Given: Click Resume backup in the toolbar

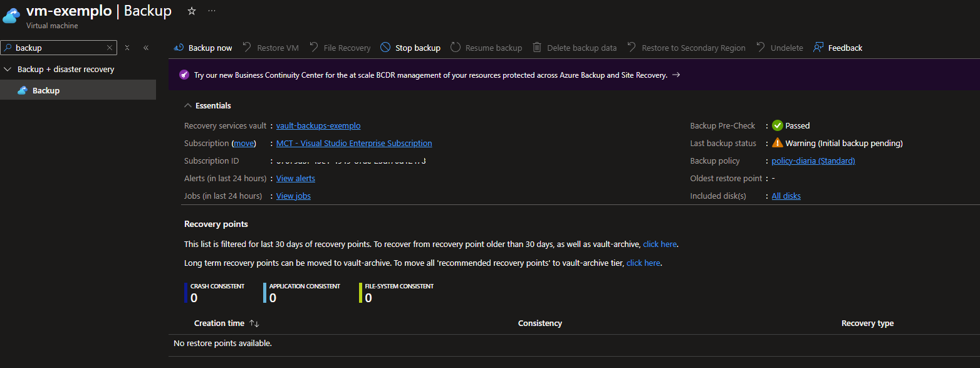Looking at the screenshot, I should click(x=486, y=48).
